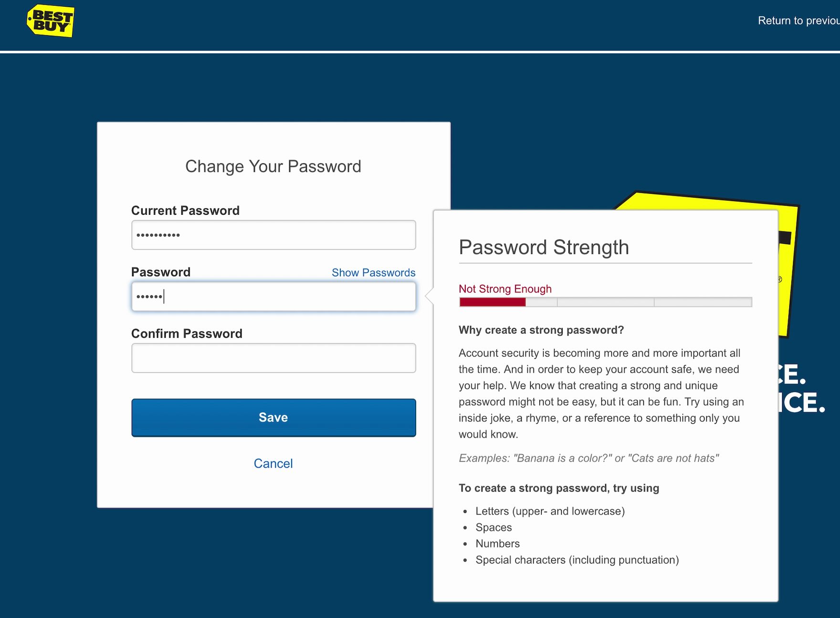Click the Not Strong Enough status text
The height and width of the screenshot is (618, 840).
point(505,289)
